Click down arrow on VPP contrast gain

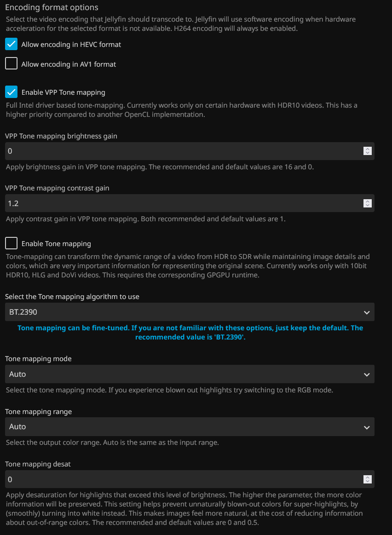[x=367, y=205]
